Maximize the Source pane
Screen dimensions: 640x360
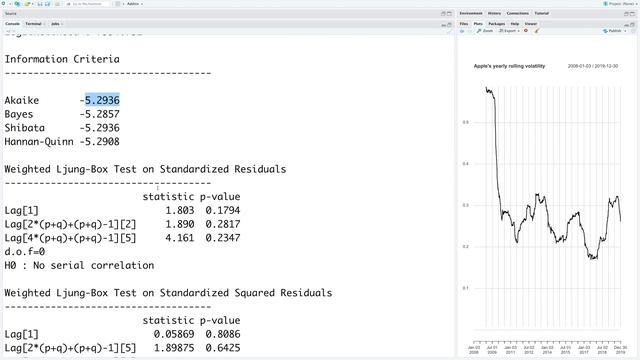click(x=449, y=13)
